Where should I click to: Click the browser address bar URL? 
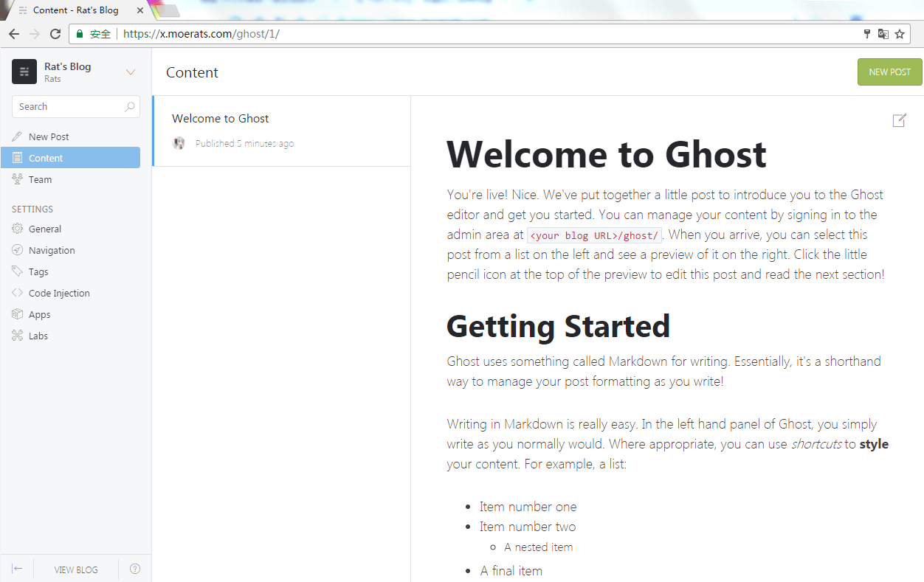(201, 34)
